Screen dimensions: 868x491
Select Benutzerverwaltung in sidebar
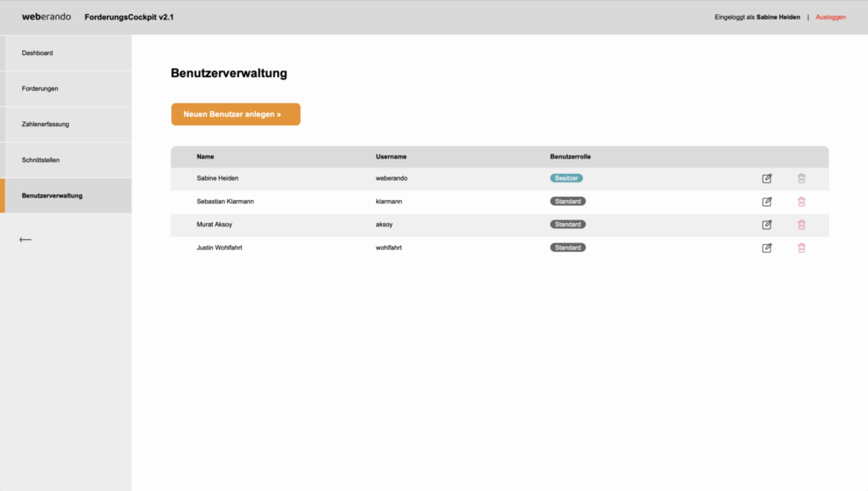[x=53, y=196]
